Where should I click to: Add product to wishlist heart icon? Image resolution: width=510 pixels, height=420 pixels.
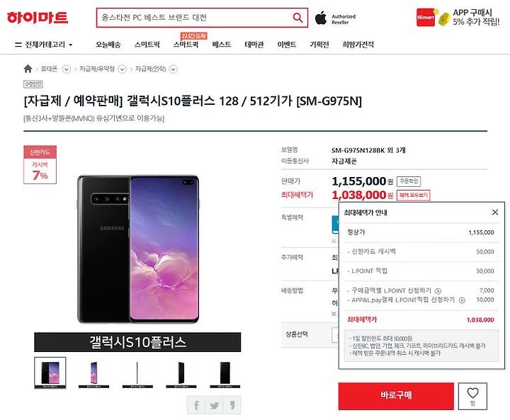click(472, 396)
